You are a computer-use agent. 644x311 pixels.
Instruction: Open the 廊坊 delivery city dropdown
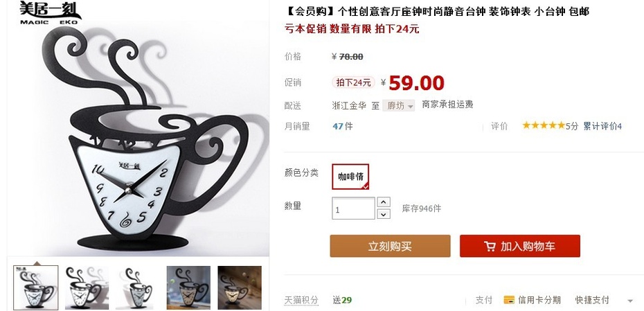[398, 105]
